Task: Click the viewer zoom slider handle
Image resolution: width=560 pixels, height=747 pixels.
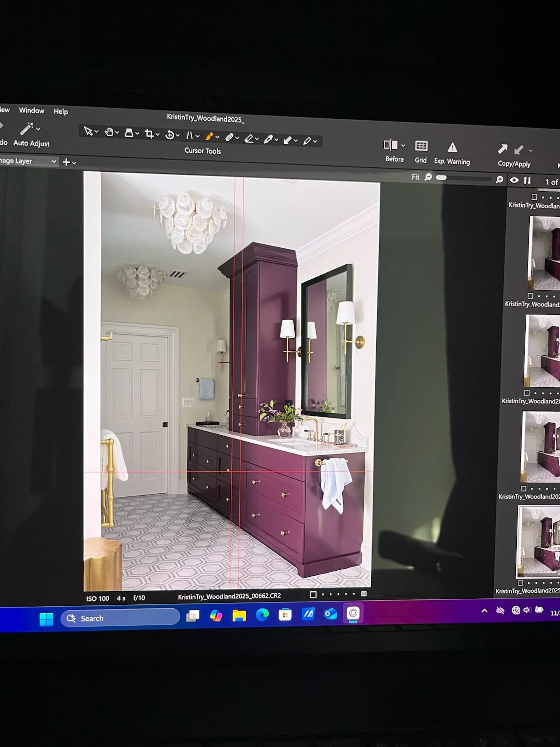Action: [441, 177]
